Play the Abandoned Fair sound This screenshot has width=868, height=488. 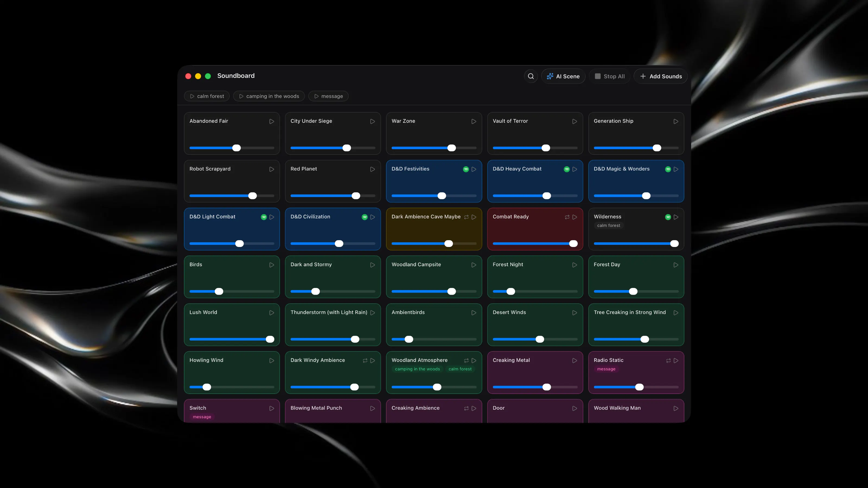click(272, 121)
